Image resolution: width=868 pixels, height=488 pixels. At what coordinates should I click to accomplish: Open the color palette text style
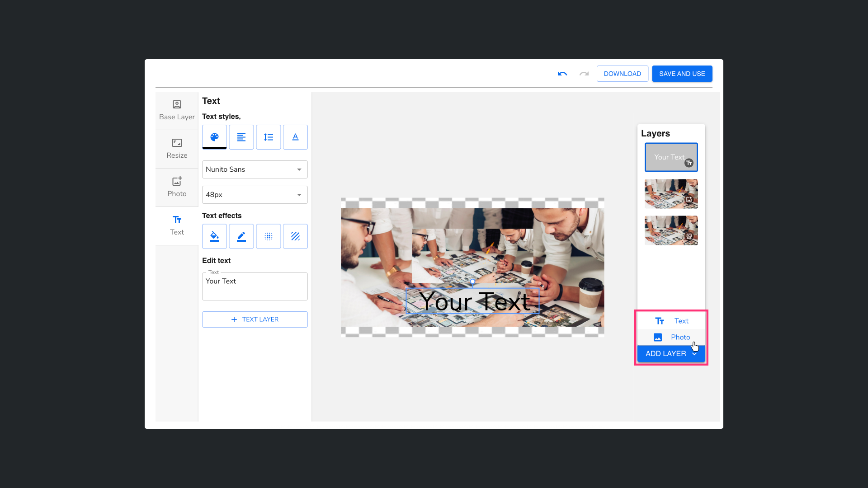(x=214, y=137)
